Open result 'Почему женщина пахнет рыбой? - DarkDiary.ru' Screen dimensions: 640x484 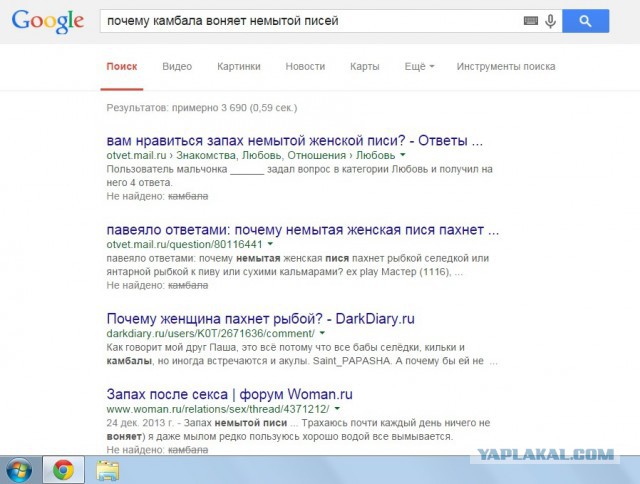coord(260,319)
